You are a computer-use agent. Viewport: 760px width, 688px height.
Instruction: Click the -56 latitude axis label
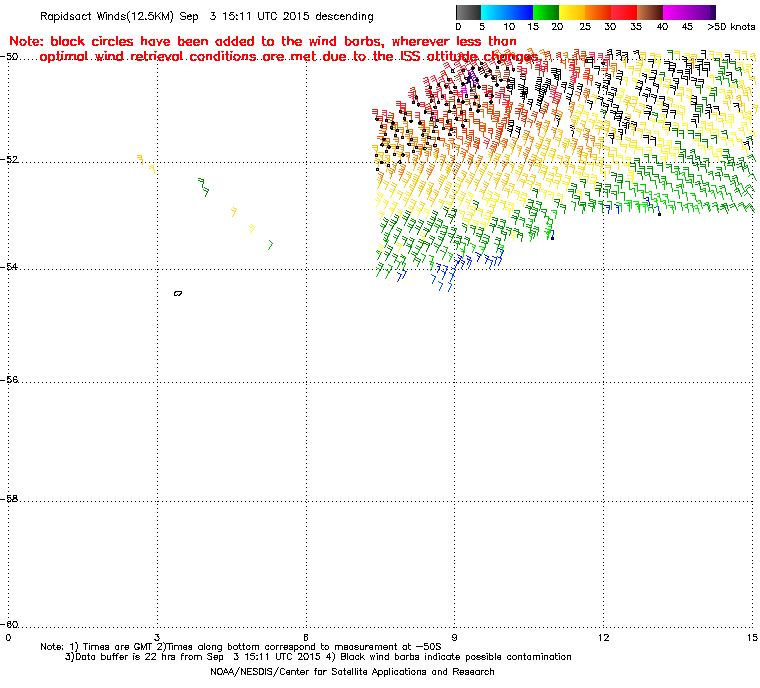click(10, 380)
